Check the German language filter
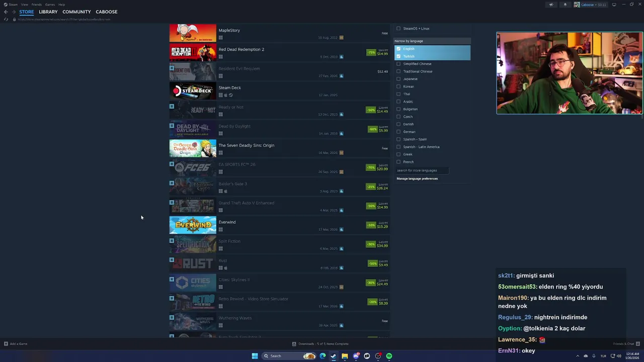 (398, 132)
